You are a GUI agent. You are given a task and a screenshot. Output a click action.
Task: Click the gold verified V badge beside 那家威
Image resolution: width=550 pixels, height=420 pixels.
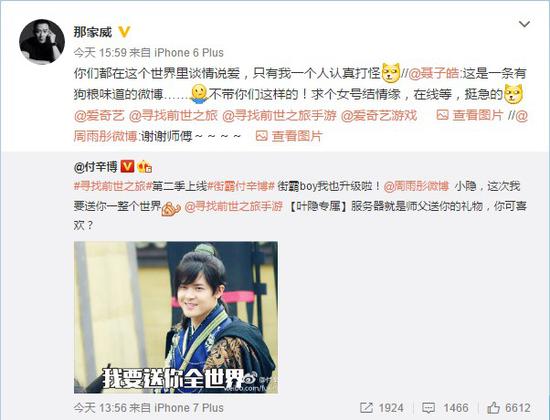point(124,32)
